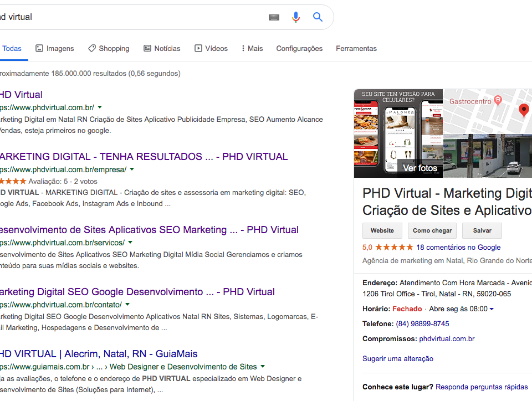Open 'Desenvolvimento de Sites Aplicativos SEO' result
Image resolution: width=532 pixels, height=401 pixels.
point(149,230)
